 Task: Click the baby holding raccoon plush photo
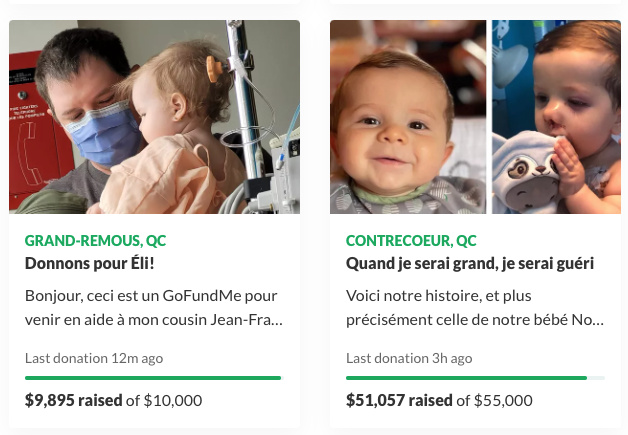tap(556, 117)
